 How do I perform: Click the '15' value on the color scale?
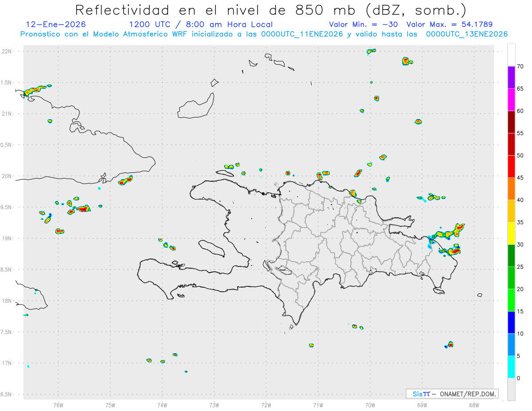click(520, 311)
